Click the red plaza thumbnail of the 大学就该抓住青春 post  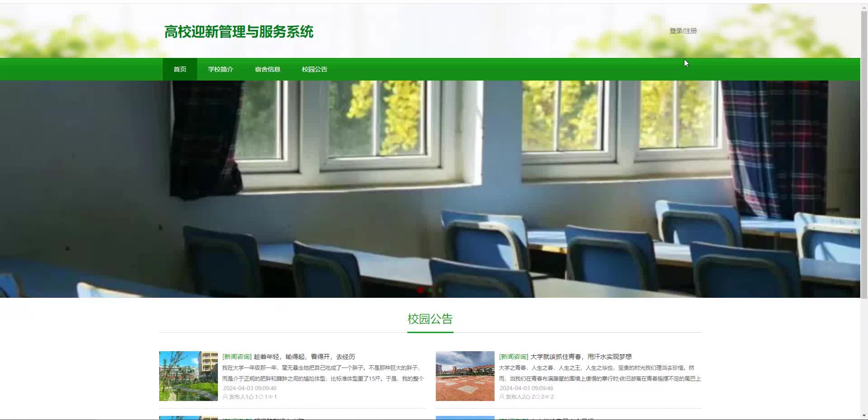465,376
